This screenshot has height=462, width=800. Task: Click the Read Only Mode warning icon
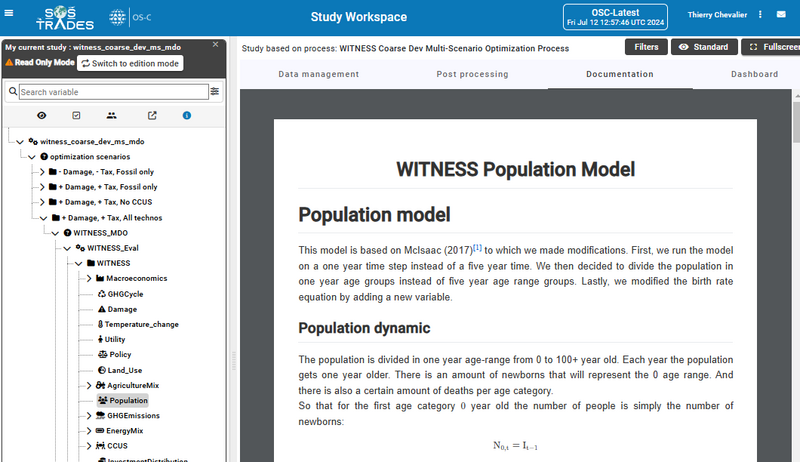[x=9, y=63]
